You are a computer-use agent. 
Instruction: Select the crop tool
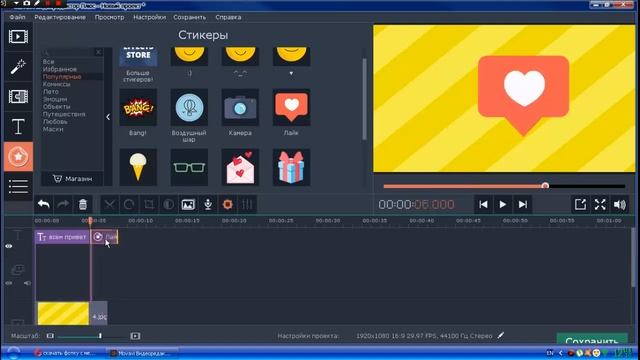point(149,204)
